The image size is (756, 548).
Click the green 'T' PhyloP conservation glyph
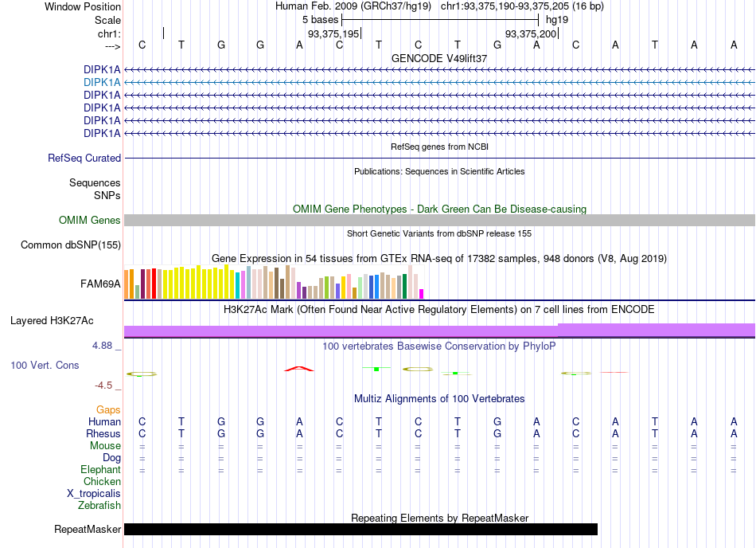[376, 369]
